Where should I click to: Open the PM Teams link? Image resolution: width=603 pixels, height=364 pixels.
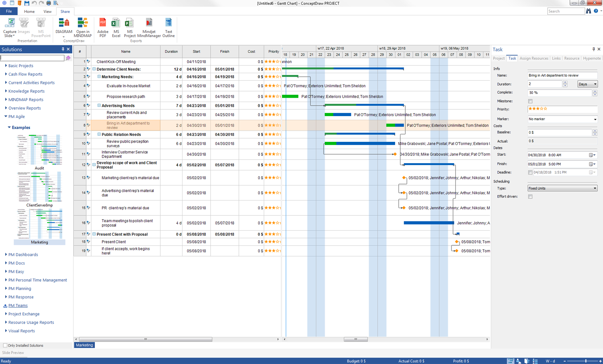[18, 306]
